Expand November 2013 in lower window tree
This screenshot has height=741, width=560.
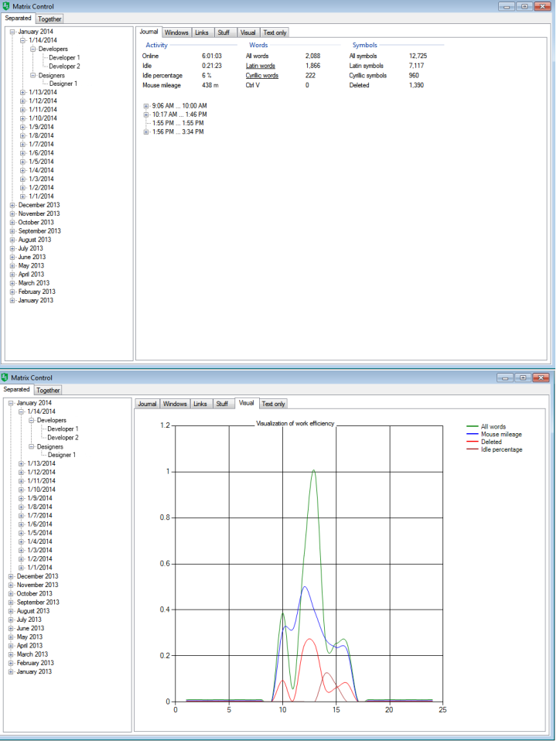coord(11,585)
